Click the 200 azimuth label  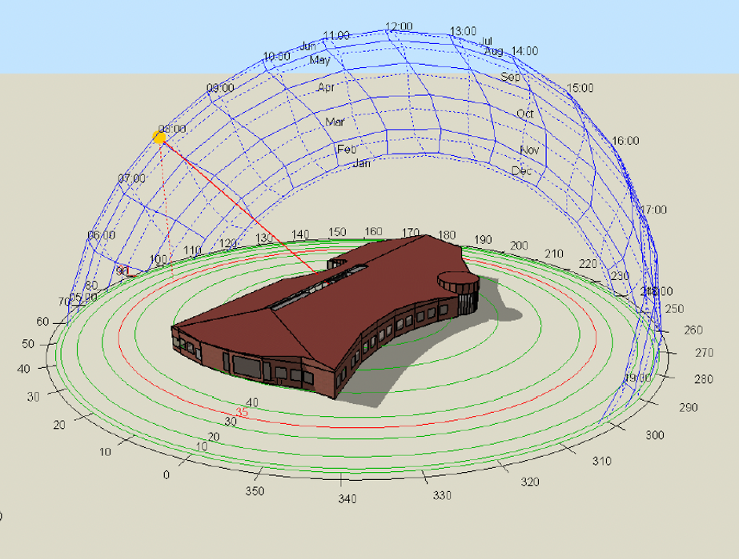[x=519, y=246]
